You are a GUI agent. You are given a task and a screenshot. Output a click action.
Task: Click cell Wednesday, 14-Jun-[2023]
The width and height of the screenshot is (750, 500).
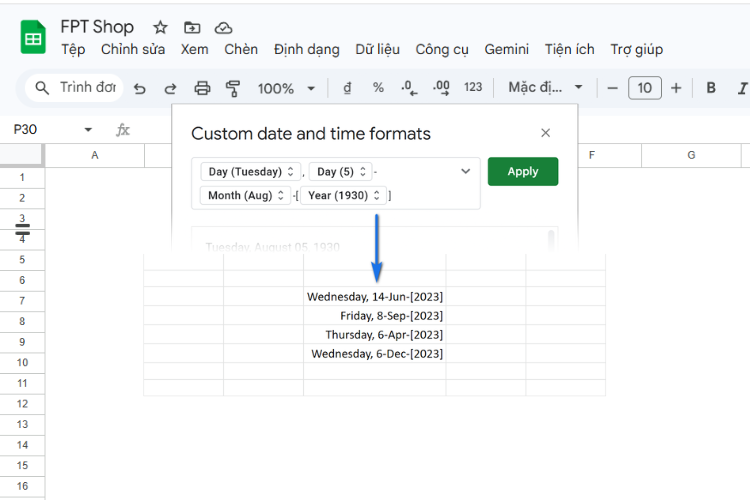point(375,297)
